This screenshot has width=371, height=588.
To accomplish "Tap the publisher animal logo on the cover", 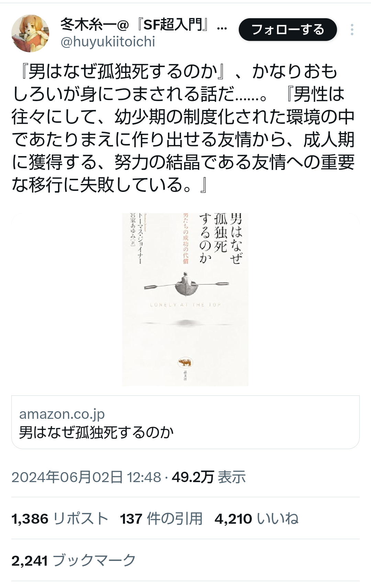I will click(x=185, y=362).
